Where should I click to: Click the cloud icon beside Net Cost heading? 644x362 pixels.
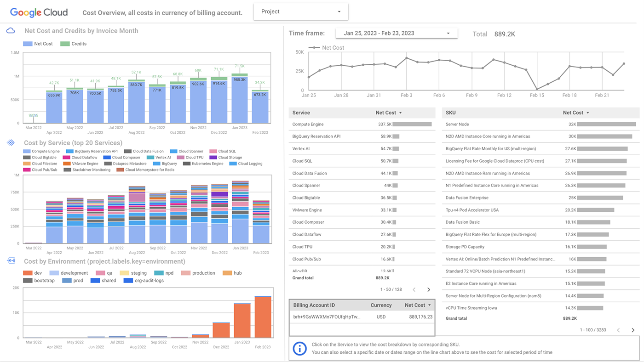tap(10, 30)
